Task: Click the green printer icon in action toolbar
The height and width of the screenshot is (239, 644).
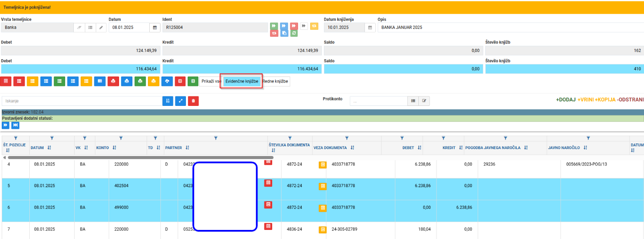Action: click(140, 81)
